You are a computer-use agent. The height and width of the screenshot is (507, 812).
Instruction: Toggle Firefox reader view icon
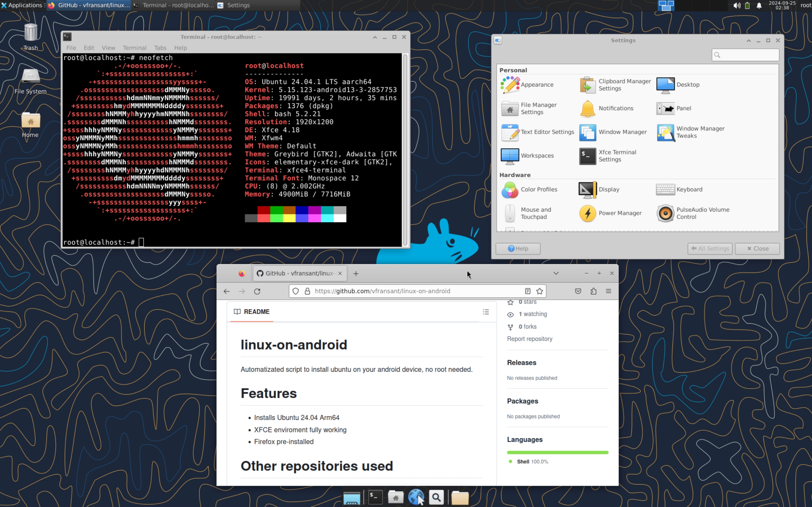[x=527, y=291]
